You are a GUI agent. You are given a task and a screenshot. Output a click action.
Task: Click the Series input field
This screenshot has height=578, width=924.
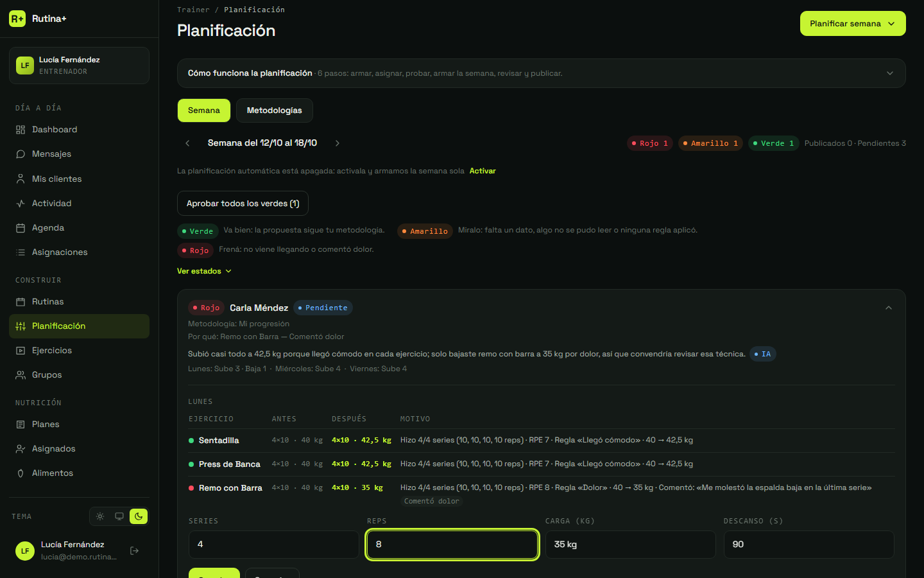coord(274,545)
